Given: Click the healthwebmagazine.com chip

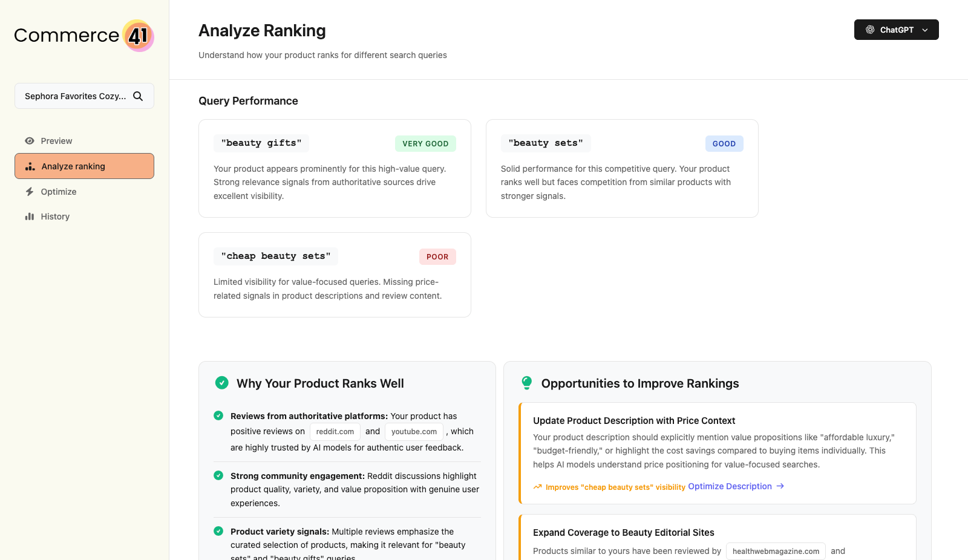Looking at the screenshot, I should [x=775, y=551].
